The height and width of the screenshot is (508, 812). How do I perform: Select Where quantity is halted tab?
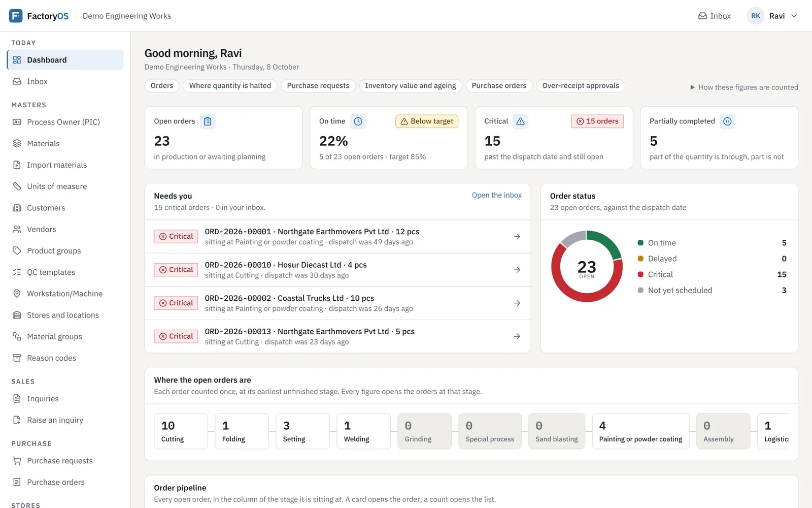[x=230, y=86]
